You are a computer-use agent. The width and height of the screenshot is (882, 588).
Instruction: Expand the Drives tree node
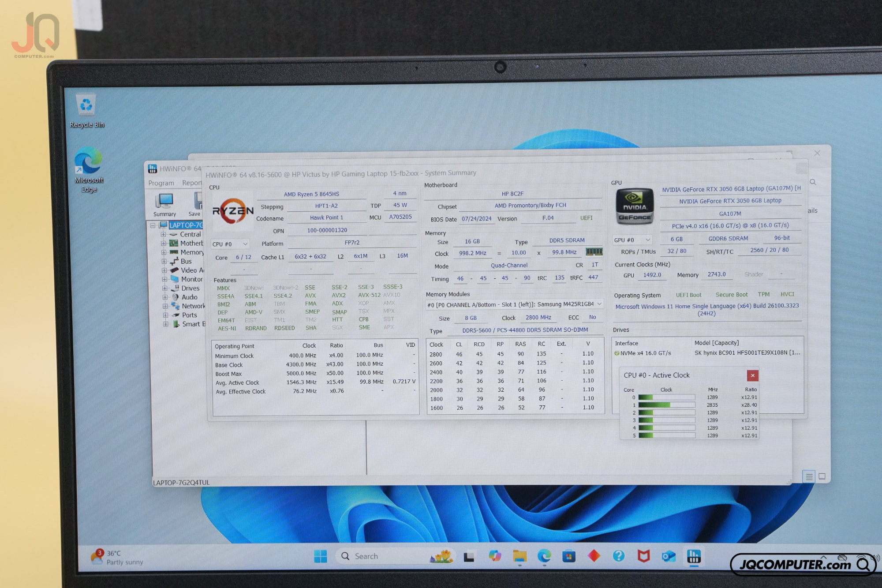click(164, 288)
